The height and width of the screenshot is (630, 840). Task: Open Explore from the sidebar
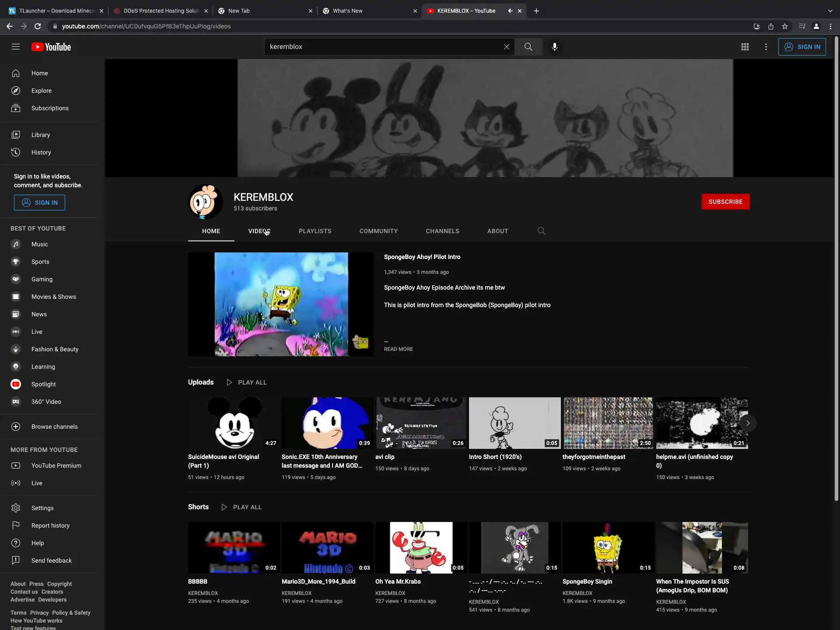(x=41, y=91)
